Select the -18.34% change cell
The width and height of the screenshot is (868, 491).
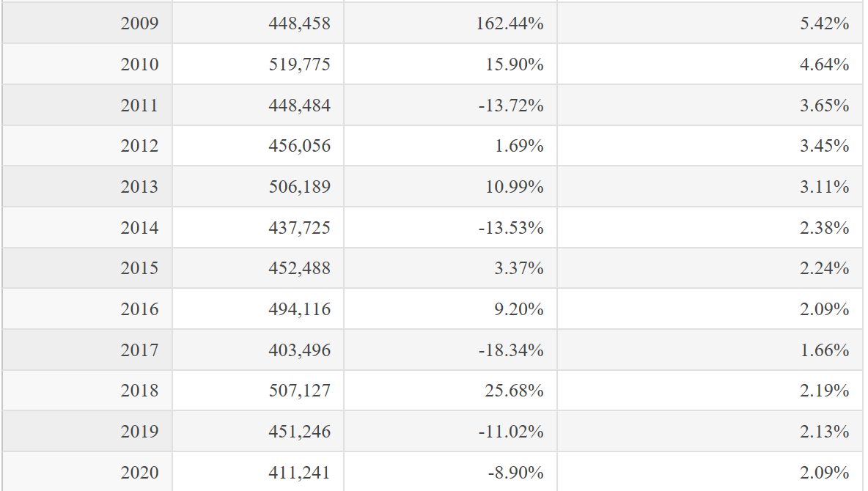[x=450, y=350]
